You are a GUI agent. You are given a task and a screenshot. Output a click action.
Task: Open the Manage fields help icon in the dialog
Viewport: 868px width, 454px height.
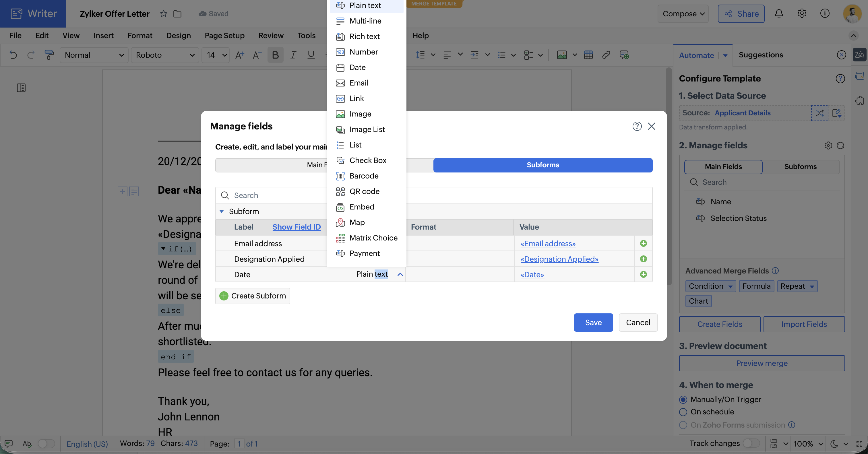tap(637, 126)
